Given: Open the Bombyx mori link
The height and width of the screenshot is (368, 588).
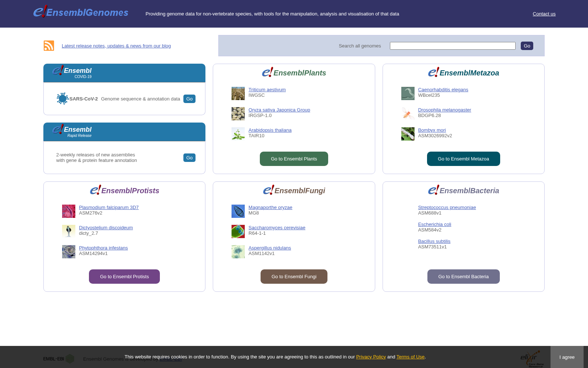Looking at the screenshot, I should 432,130.
